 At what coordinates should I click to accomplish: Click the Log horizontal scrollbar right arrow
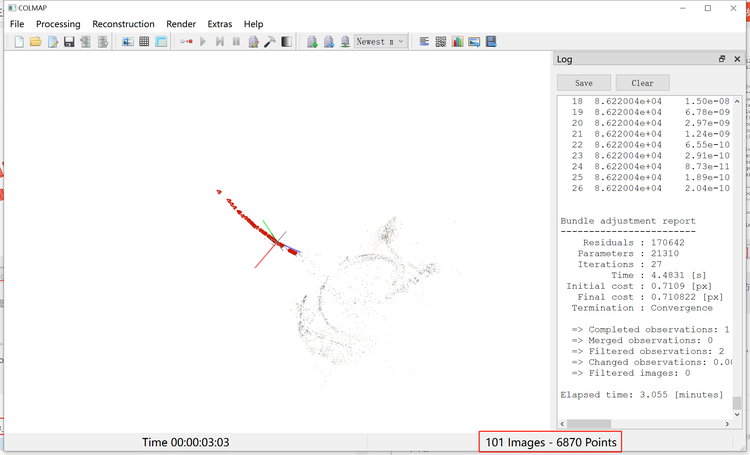click(728, 424)
